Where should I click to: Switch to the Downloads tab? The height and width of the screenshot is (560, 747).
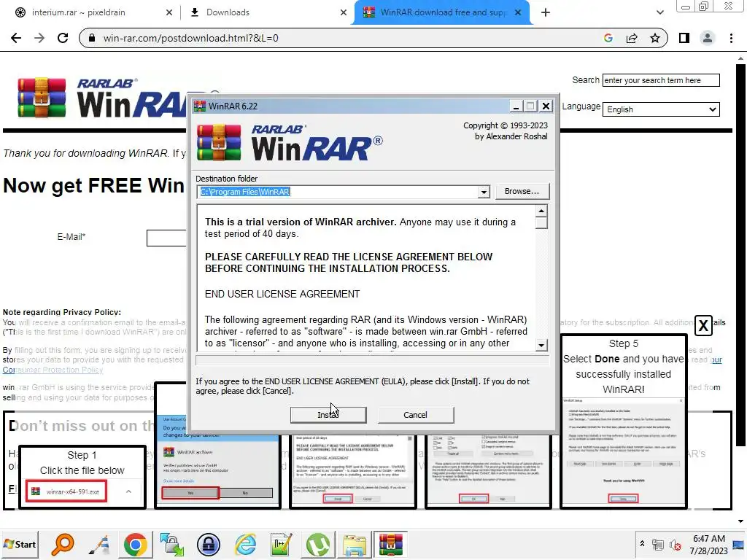[x=228, y=12]
